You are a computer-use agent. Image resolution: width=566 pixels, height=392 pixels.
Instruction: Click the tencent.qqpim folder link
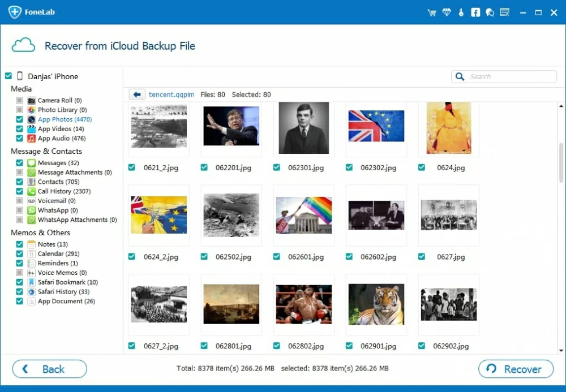tap(172, 94)
